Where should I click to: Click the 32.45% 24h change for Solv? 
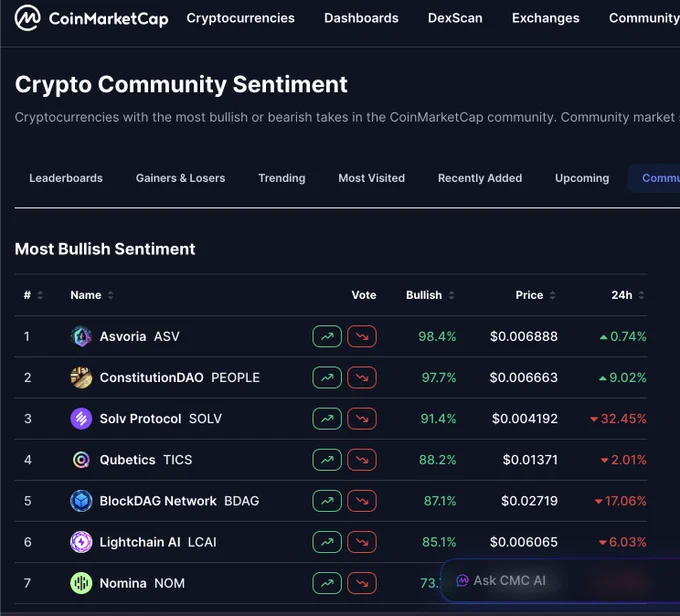tap(618, 419)
